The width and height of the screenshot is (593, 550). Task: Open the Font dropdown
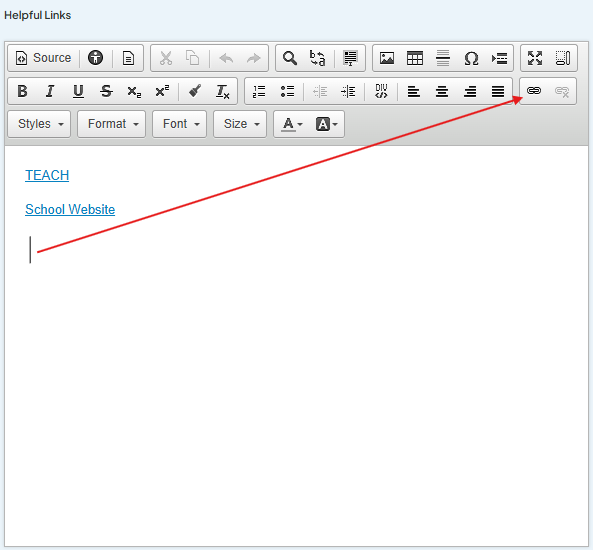(180, 124)
